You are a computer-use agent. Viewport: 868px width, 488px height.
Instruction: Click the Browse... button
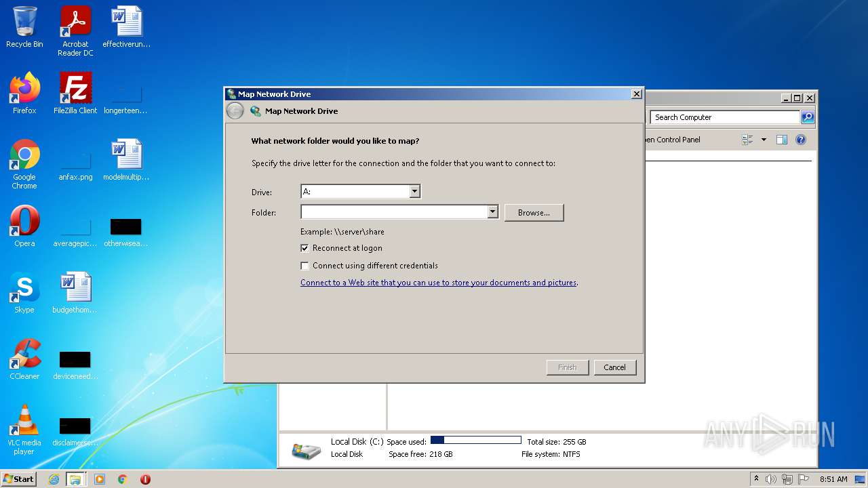[x=534, y=212]
